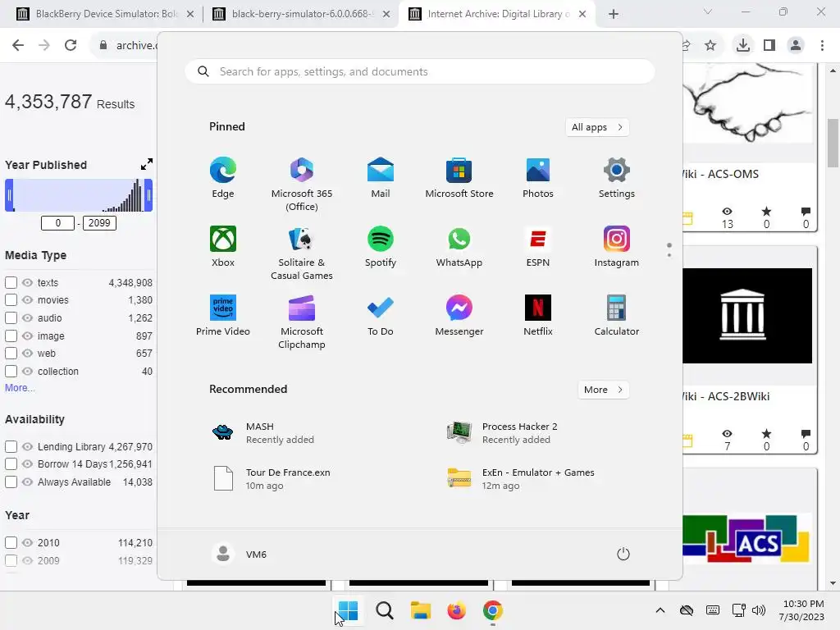Check the texts media type checkbox
This screenshot has height=630, width=840.
pyautogui.click(x=11, y=282)
